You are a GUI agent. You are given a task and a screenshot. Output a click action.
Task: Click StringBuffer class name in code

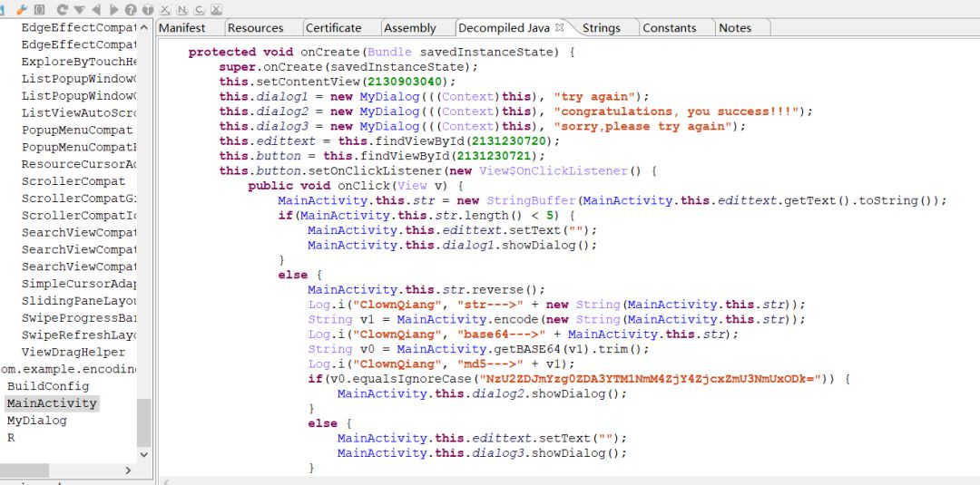(530, 200)
